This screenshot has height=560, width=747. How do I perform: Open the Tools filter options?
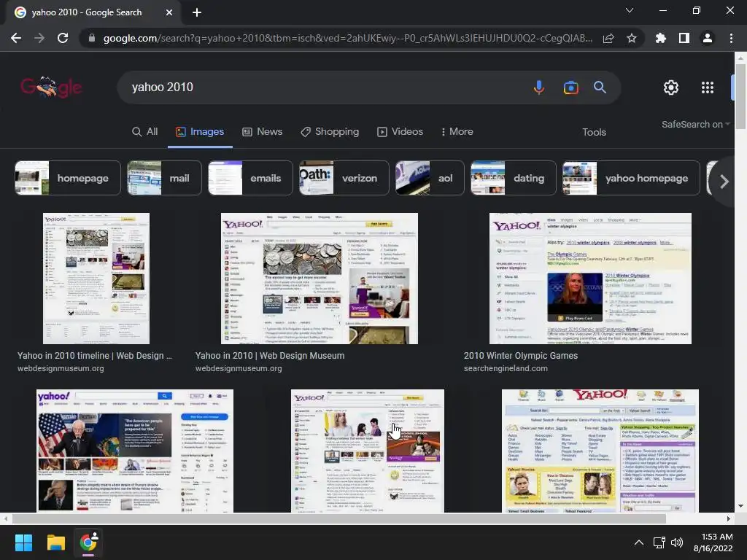(x=594, y=132)
